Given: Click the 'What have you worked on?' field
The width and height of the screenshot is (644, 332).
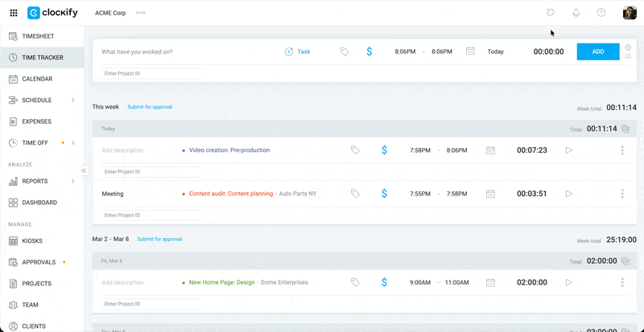Looking at the screenshot, I should [x=185, y=51].
